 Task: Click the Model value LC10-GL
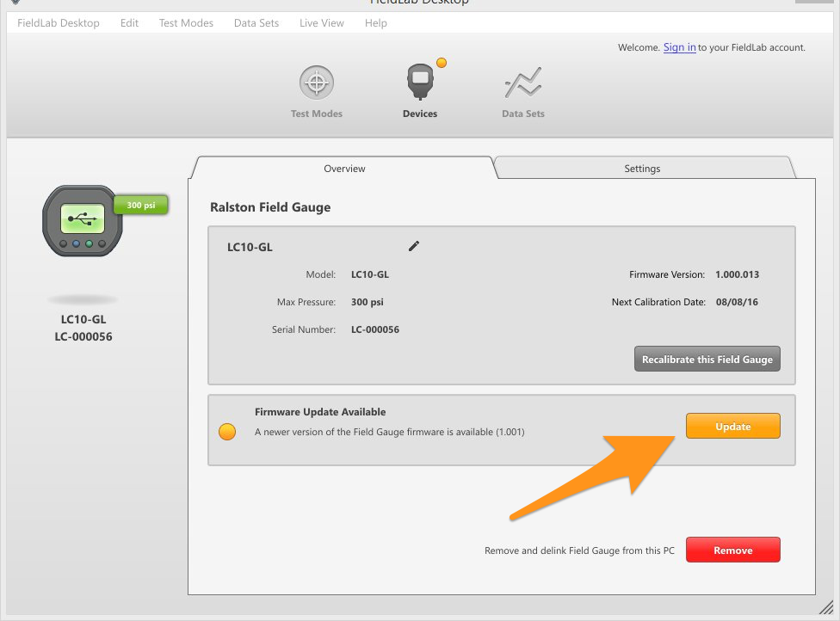(x=369, y=274)
